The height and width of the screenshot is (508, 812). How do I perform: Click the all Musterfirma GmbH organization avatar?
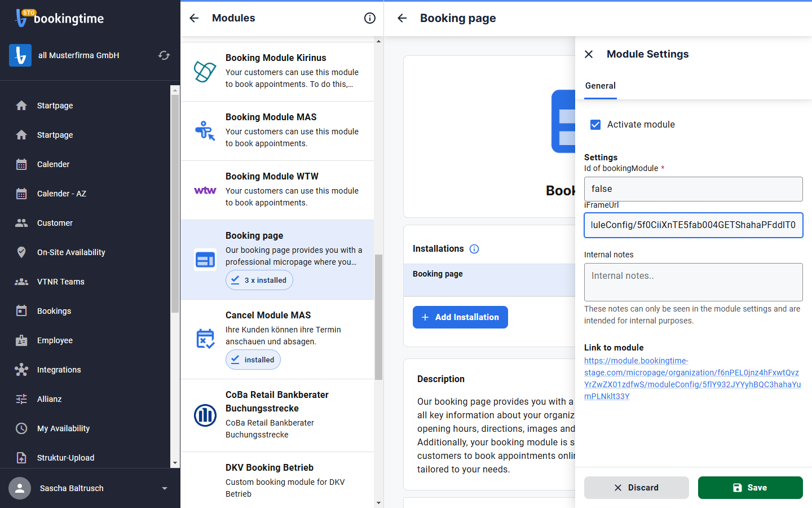pyautogui.click(x=20, y=55)
